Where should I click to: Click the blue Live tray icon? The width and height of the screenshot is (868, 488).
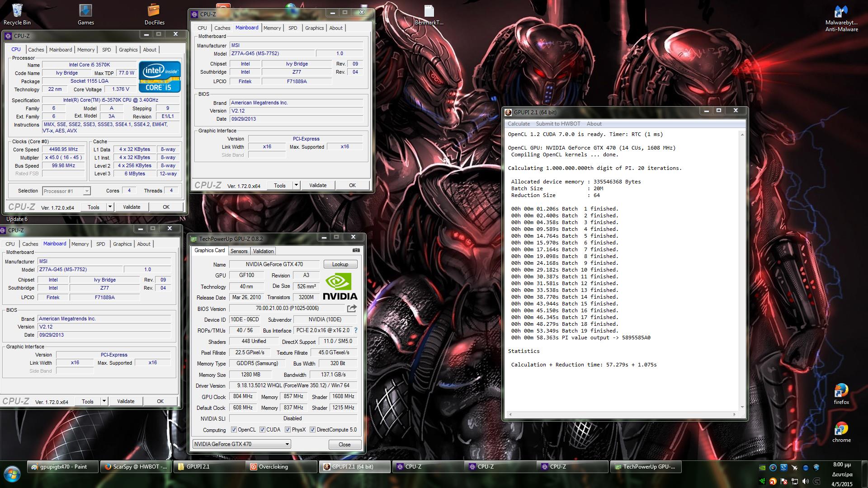783,467
